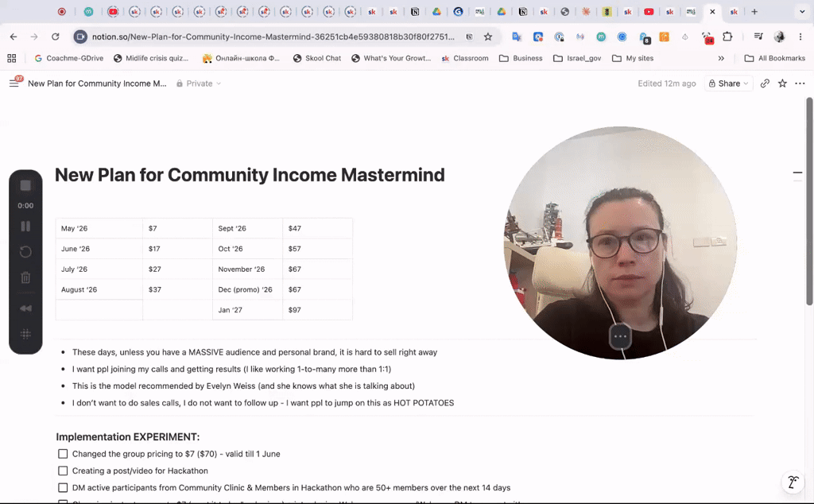Click the 'Edited 12m ago' label
The image size is (814, 504).
tap(667, 83)
